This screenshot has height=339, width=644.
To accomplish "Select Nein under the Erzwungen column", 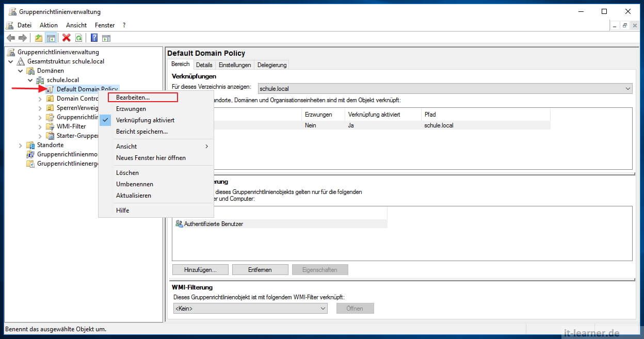I will click(310, 125).
